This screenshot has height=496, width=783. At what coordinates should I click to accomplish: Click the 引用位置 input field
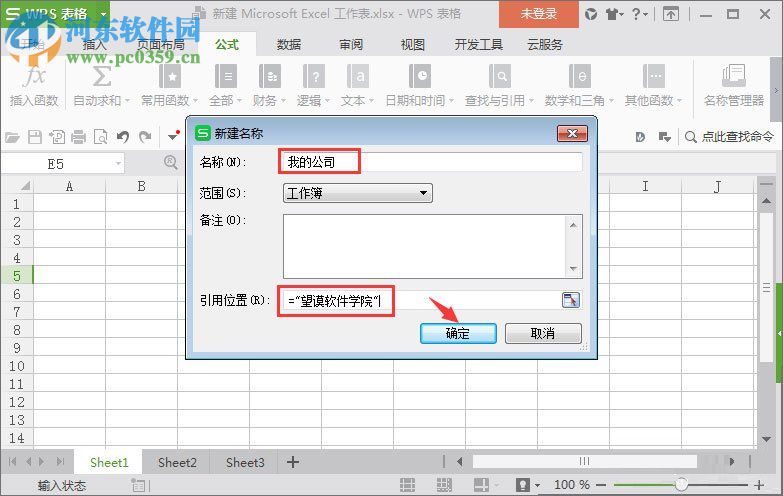coord(421,301)
